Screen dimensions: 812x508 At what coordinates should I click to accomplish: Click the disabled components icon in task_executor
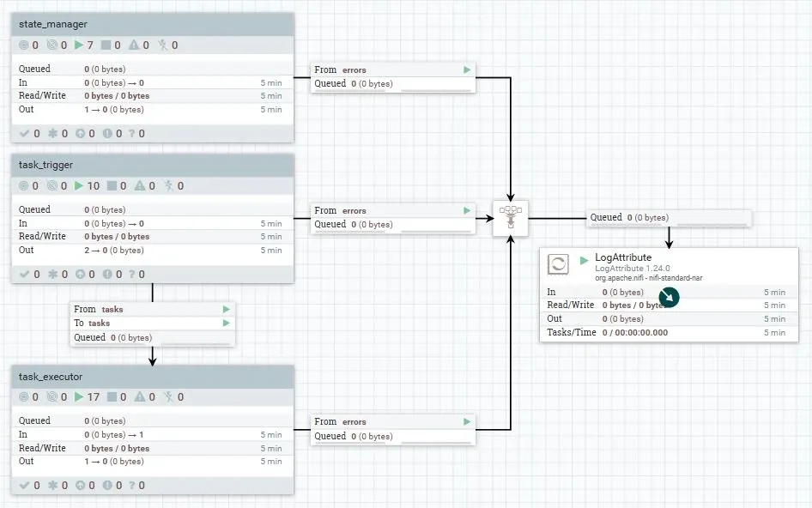point(169,396)
